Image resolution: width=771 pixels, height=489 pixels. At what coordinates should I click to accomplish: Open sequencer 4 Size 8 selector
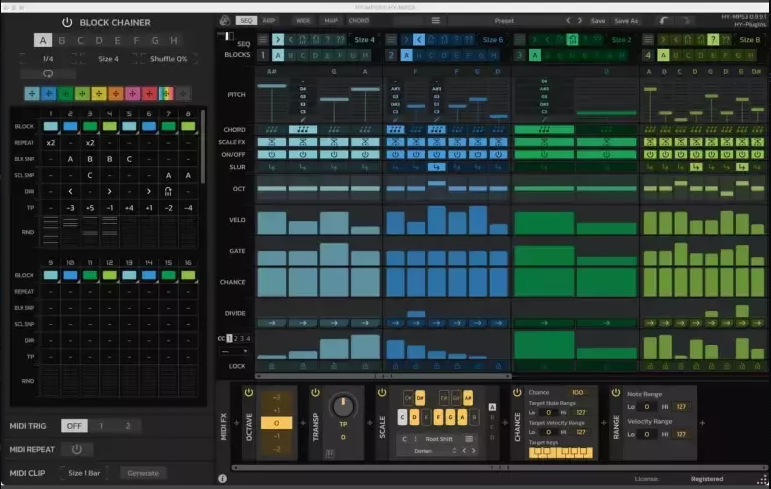749,40
